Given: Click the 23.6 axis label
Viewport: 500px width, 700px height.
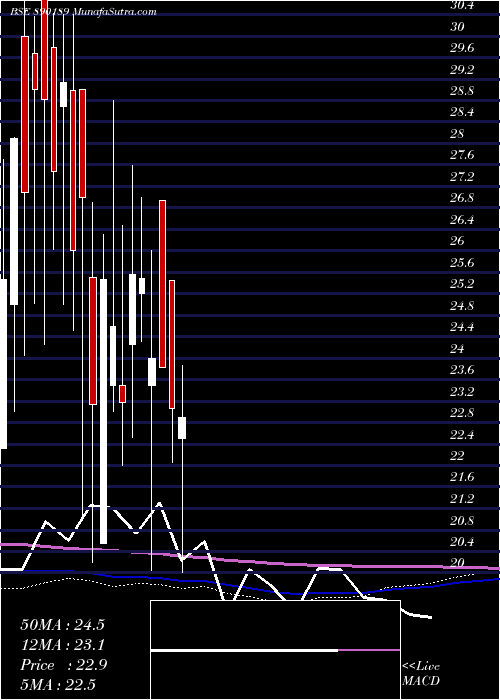Looking at the screenshot, I should point(462,370).
